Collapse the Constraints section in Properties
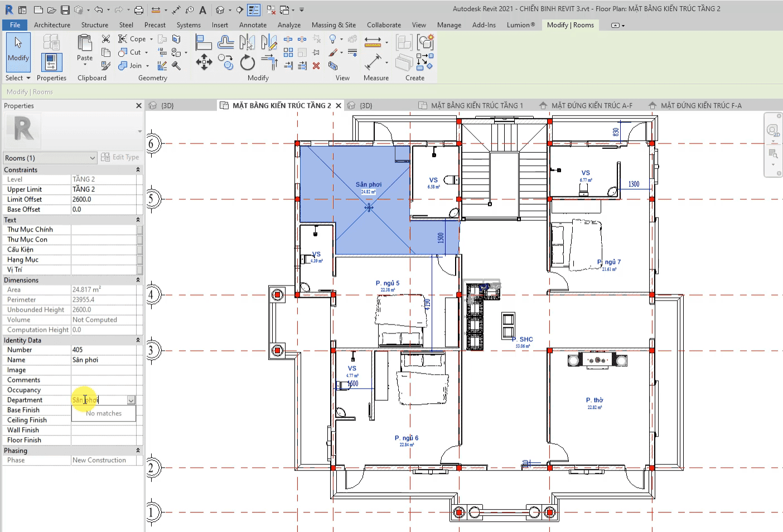Viewport: 783px width, 532px height. pyautogui.click(x=138, y=170)
